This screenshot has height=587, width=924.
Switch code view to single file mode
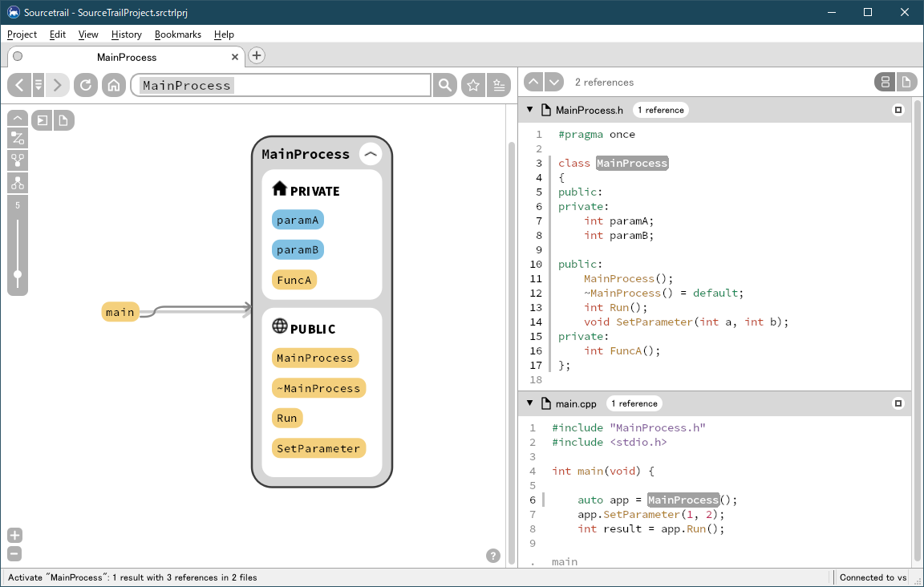[906, 82]
